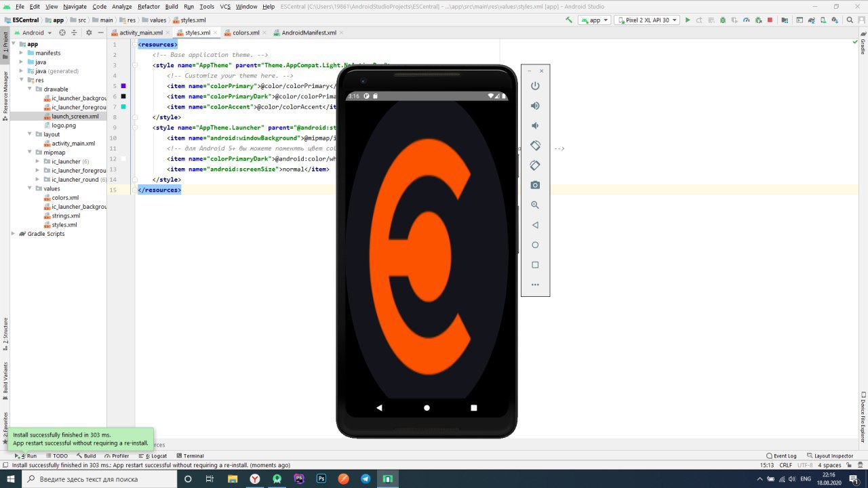Open the Run tool window button
Image resolution: width=868 pixels, height=488 pixels.
(x=26, y=456)
